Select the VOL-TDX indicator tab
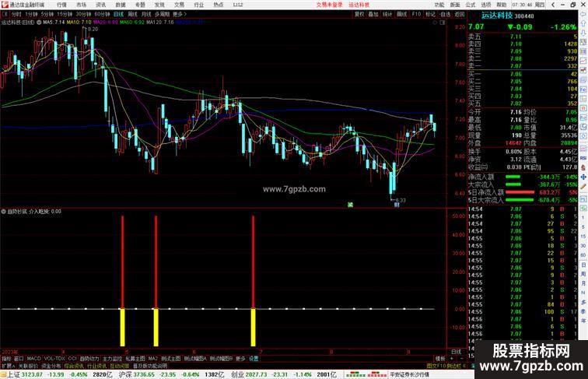The height and width of the screenshot is (379, 588). pyautogui.click(x=54, y=359)
